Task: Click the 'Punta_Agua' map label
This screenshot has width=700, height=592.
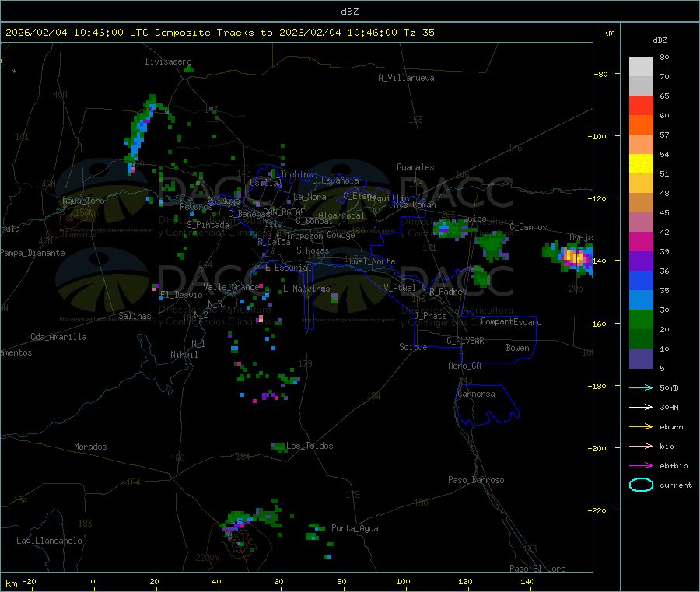Action: pos(355,528)
